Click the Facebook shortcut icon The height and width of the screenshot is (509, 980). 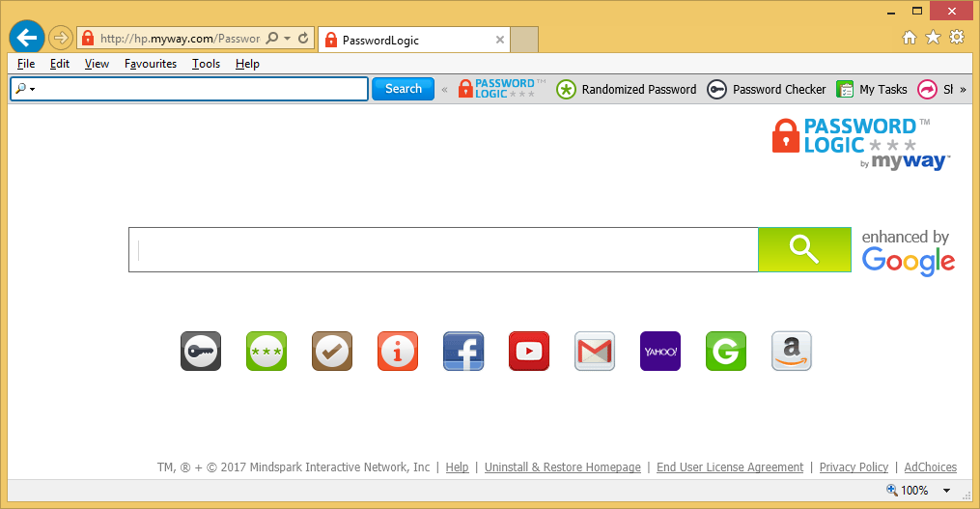(463, 352)
